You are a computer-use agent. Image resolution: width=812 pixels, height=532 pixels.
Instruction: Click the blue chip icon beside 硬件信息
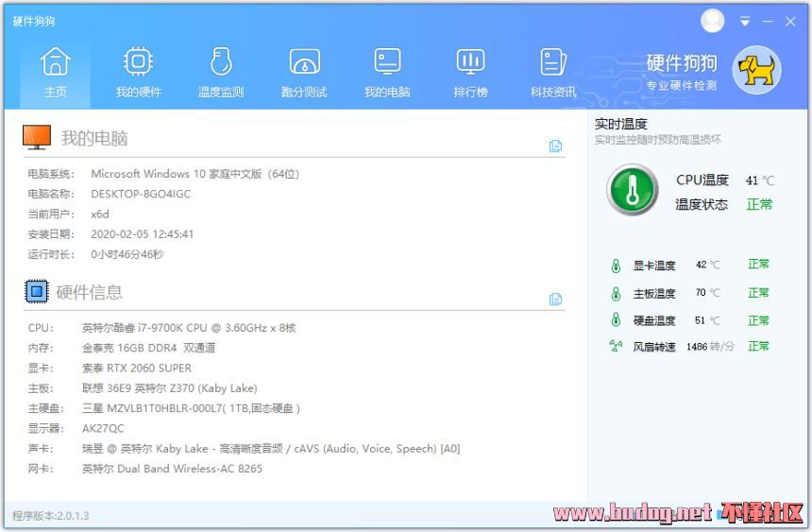point(37,291)
